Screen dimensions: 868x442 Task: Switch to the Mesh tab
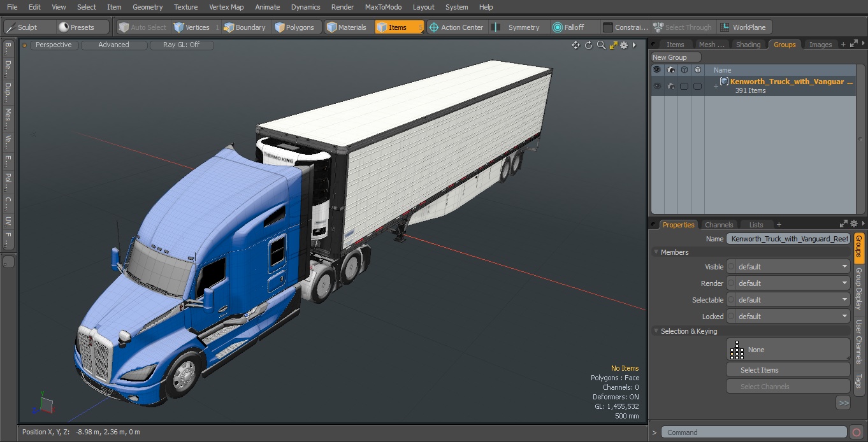pos(711,45)
